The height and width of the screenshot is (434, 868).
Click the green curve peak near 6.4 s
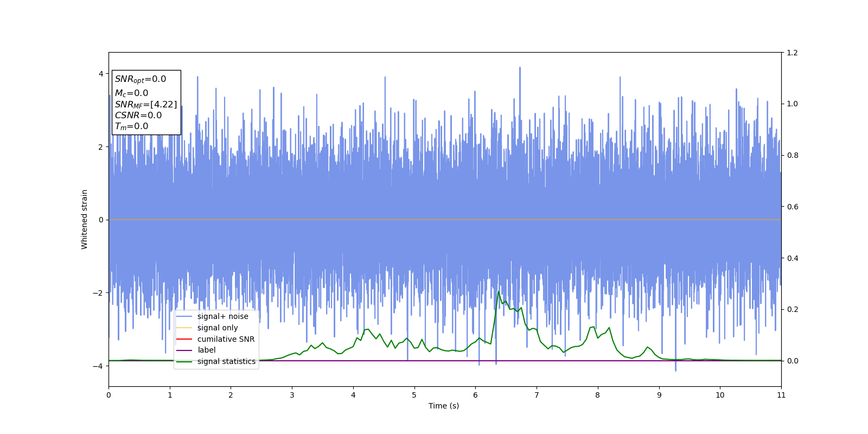click(x=499, y=292)
